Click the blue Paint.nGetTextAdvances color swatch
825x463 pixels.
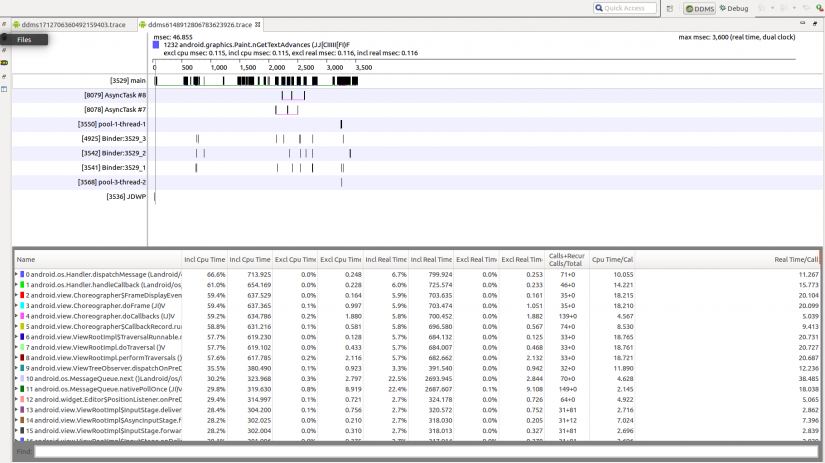pyautogui.click(x=156, y=45)
